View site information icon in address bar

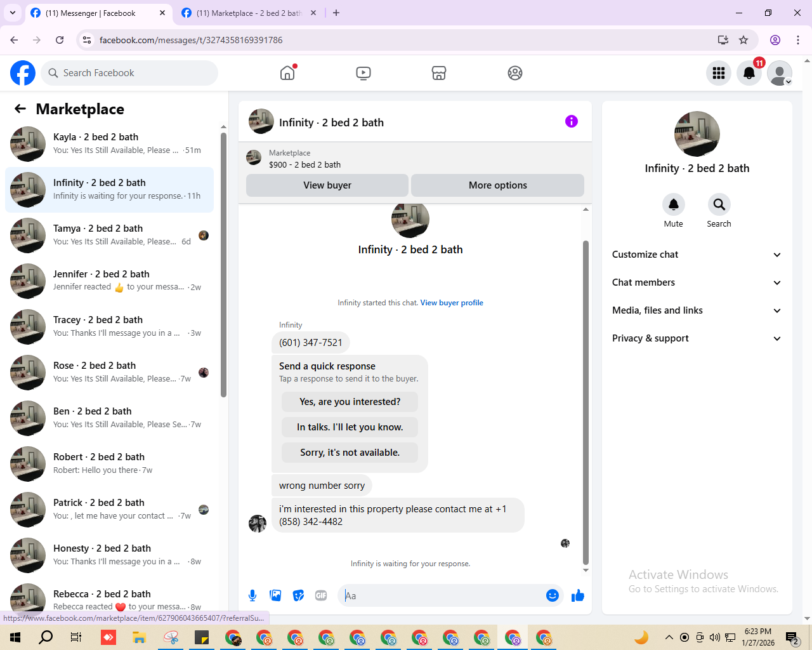pyautogui.click(x=87, y=40)
